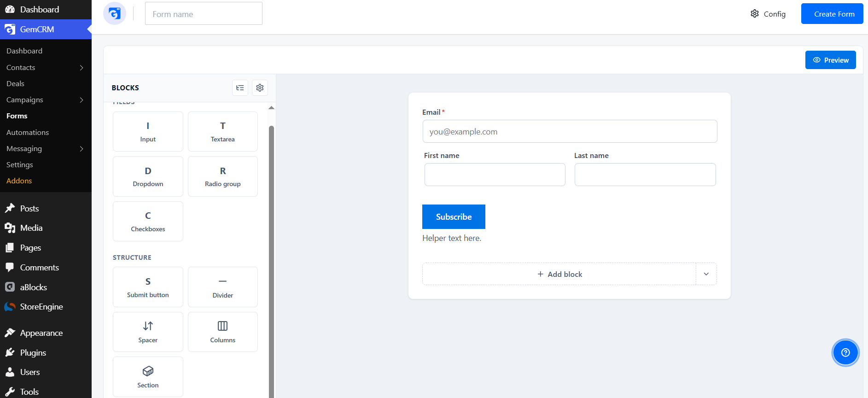Click the blocks panel scrollbar up arrow
This screenshot has height=398, width=868.
(271, 108)
